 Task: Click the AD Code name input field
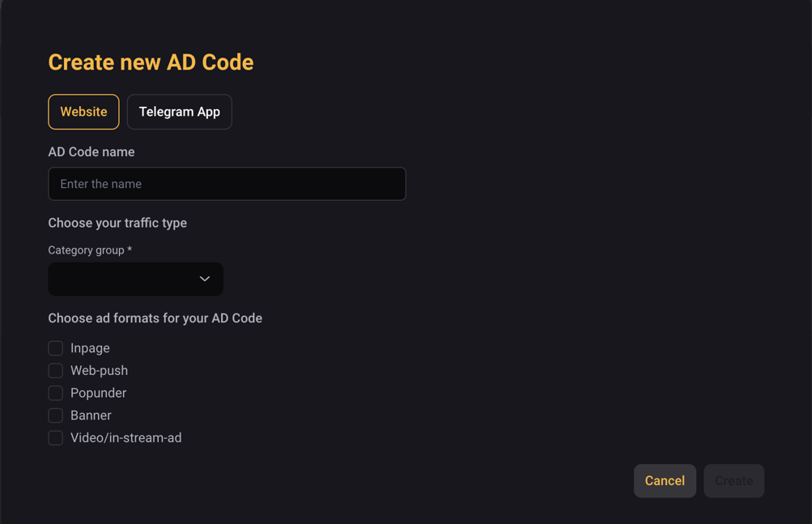(227, 184)
